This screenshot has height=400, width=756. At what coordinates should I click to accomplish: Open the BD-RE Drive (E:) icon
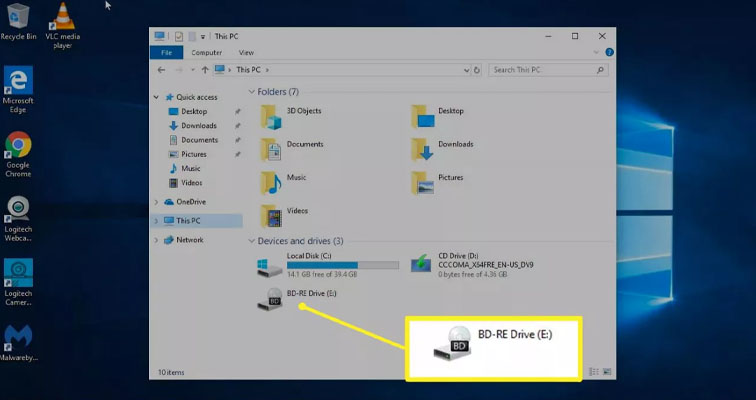[x=270, y=297]
